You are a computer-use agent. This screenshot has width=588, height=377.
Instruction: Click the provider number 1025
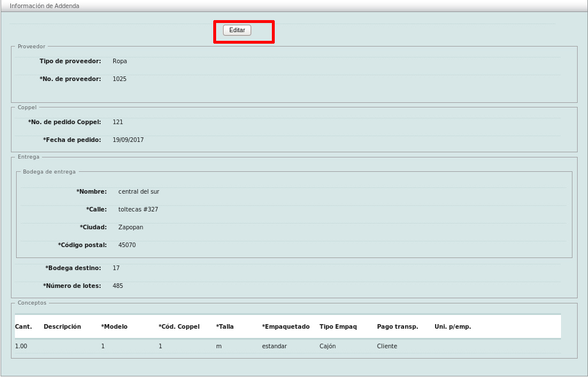[120, 79]
